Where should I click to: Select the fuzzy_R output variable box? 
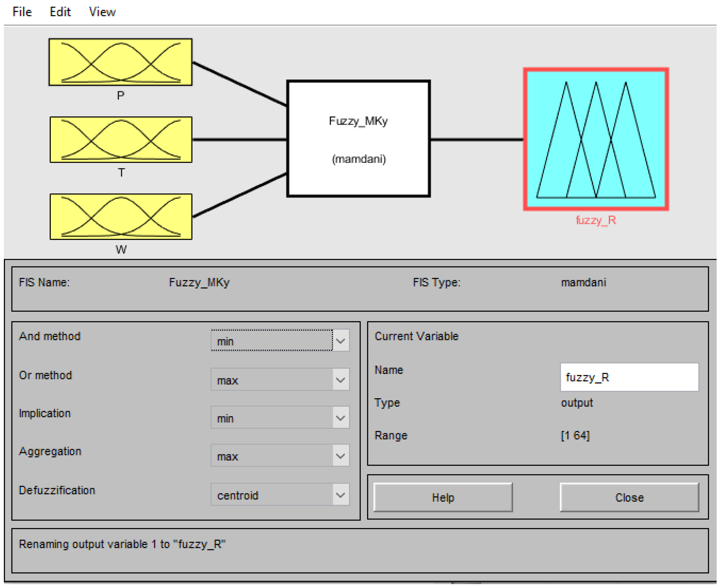click(x=595, y=139)
